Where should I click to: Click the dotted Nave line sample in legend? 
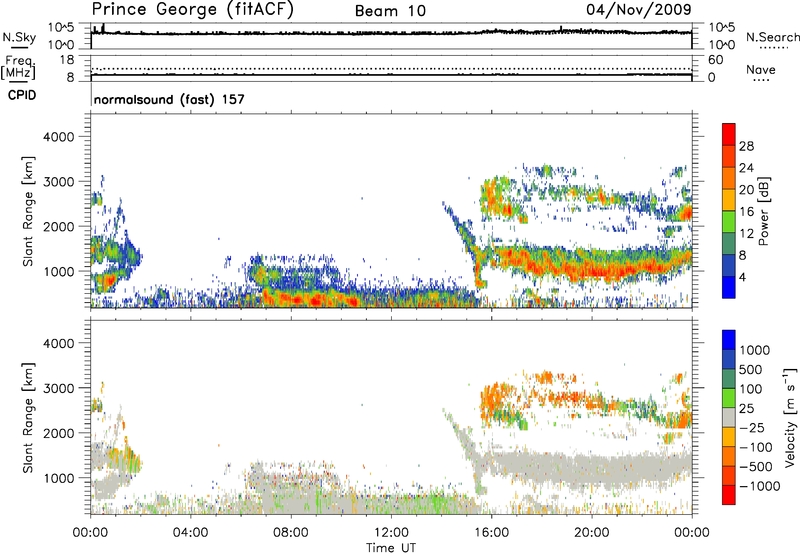pos(761,81)
